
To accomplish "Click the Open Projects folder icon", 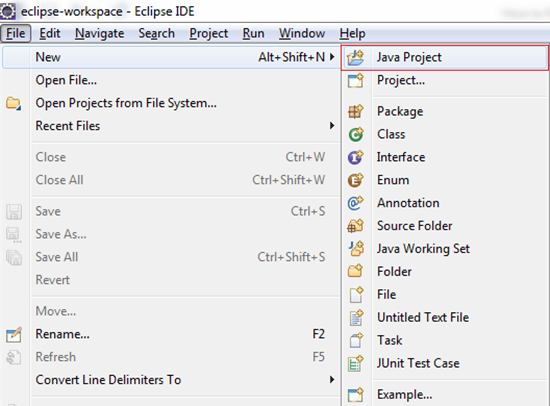I will click(x=14, y=103).
